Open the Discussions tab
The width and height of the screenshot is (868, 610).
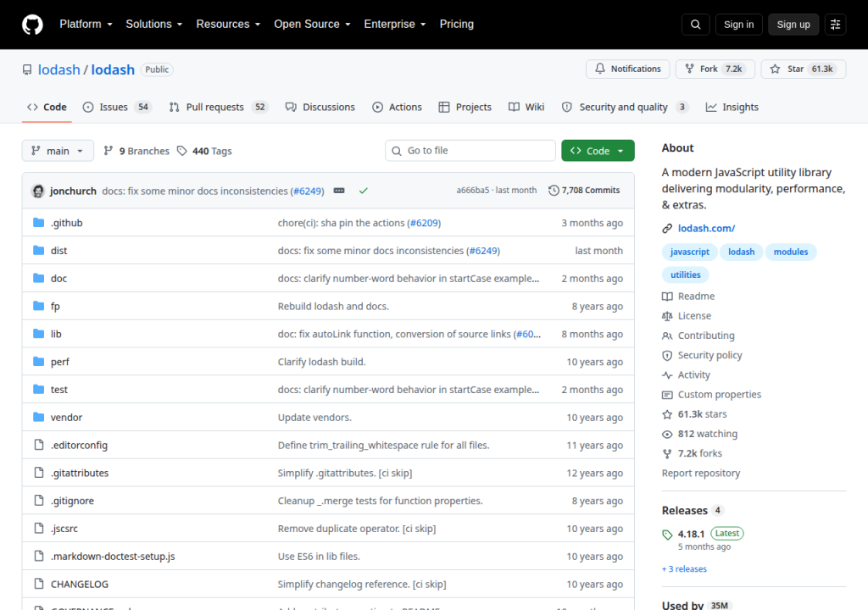320,107
